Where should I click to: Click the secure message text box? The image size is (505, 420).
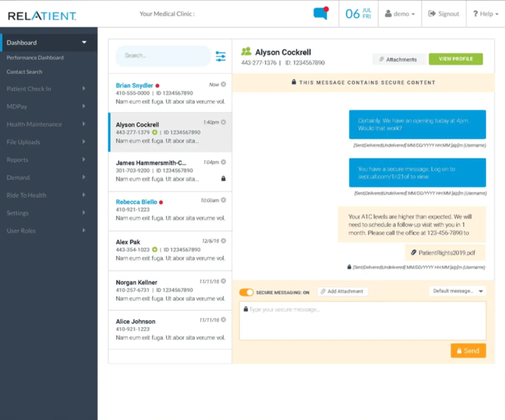coord(363,321)
